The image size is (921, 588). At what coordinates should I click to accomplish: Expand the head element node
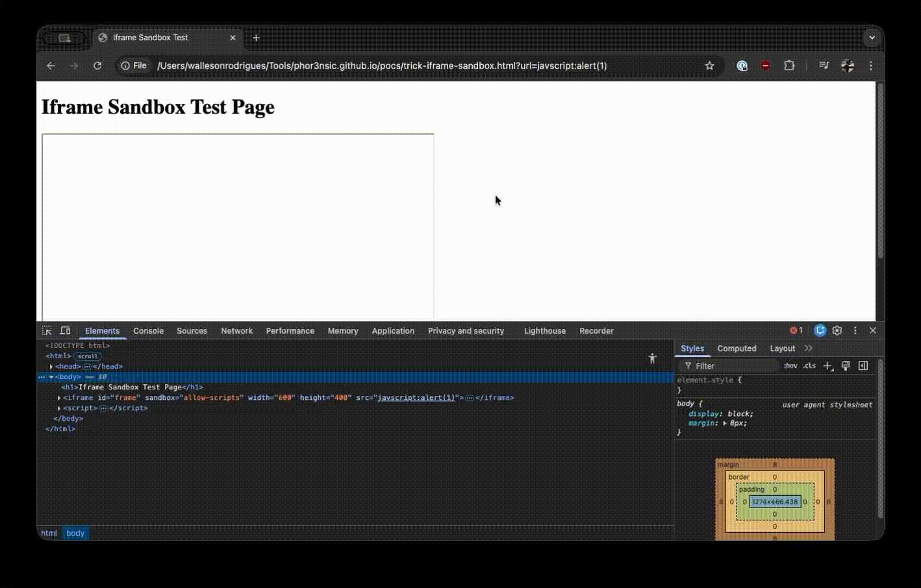(51, 367)
